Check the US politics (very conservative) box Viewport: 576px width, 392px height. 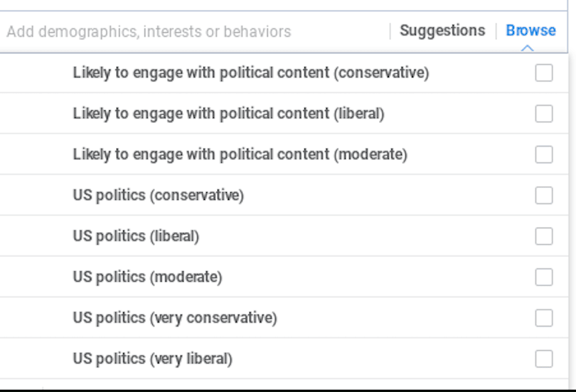(544, 317)
